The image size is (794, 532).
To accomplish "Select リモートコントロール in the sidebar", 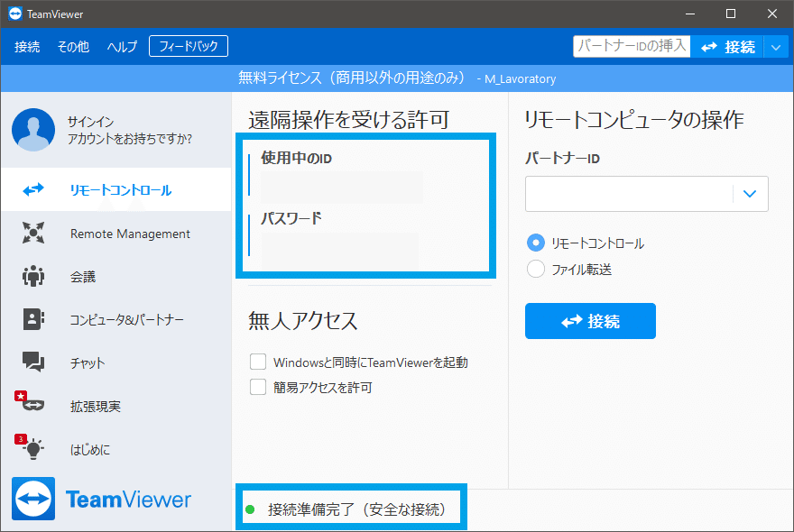I will 116,190.
